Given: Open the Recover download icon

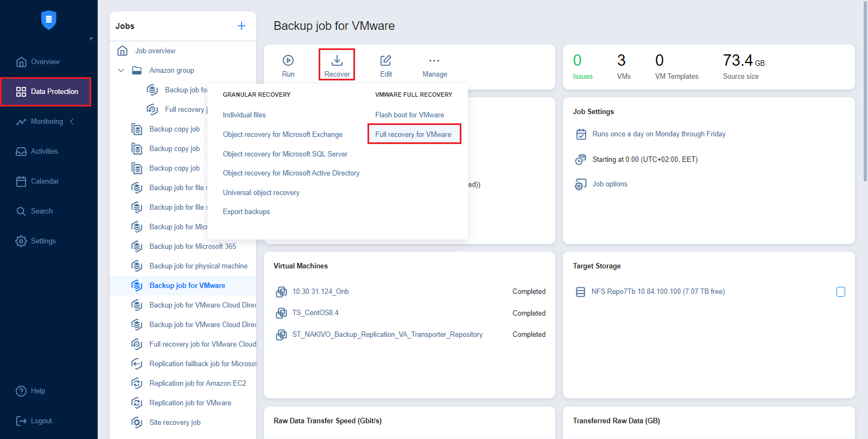Looking at the screenshot, I should coord(337,60).
